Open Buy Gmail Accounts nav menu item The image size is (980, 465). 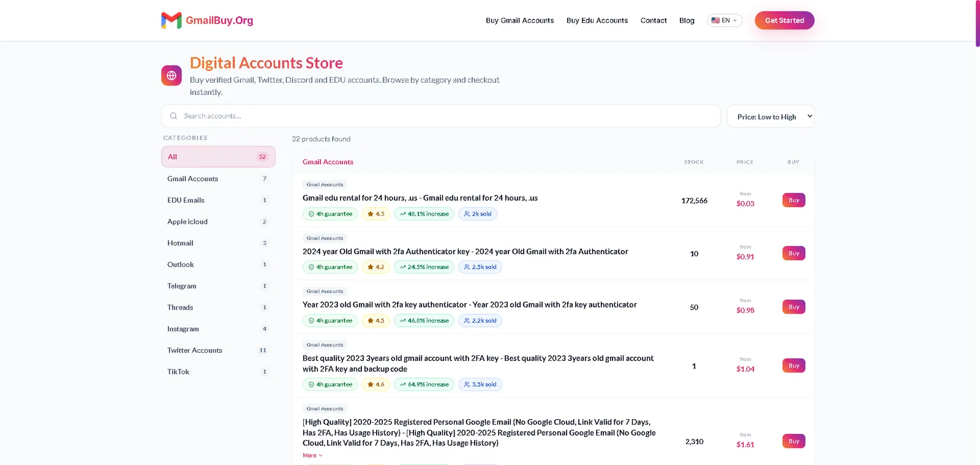[520, 20]
